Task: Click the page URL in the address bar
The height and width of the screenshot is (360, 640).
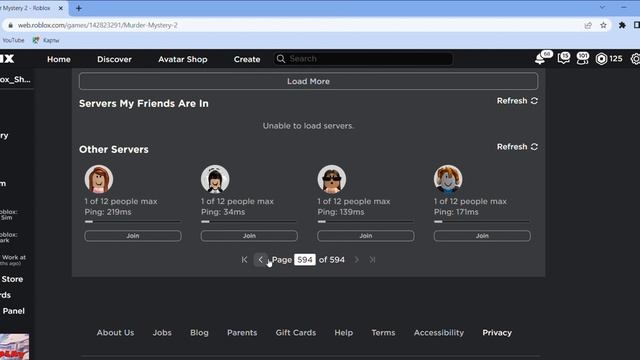Action: pos(98,25)
